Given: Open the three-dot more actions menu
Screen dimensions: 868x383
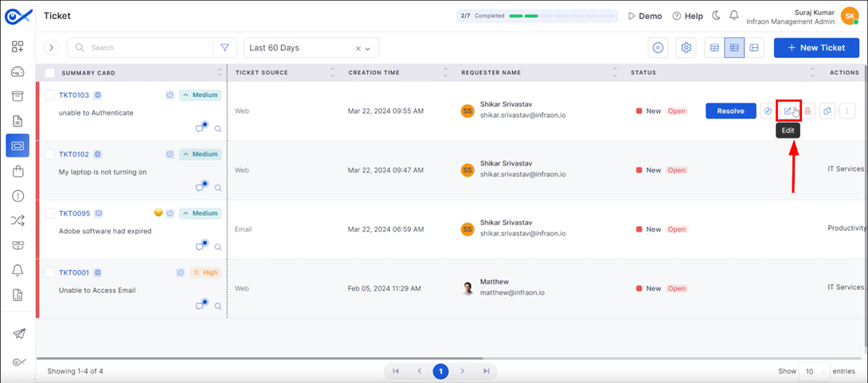Looking at the screenshot, I should [x=847, y=111].
